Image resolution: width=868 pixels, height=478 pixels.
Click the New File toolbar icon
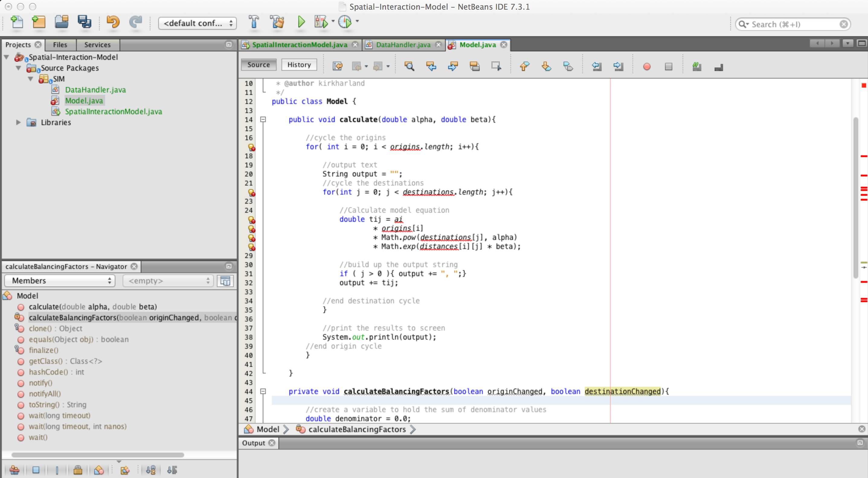pos(17,22)
